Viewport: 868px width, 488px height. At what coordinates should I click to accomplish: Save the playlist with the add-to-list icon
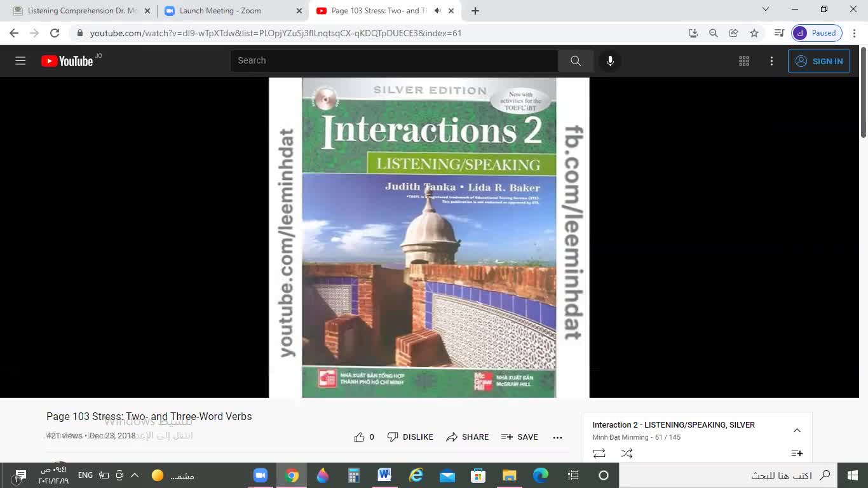797,453
